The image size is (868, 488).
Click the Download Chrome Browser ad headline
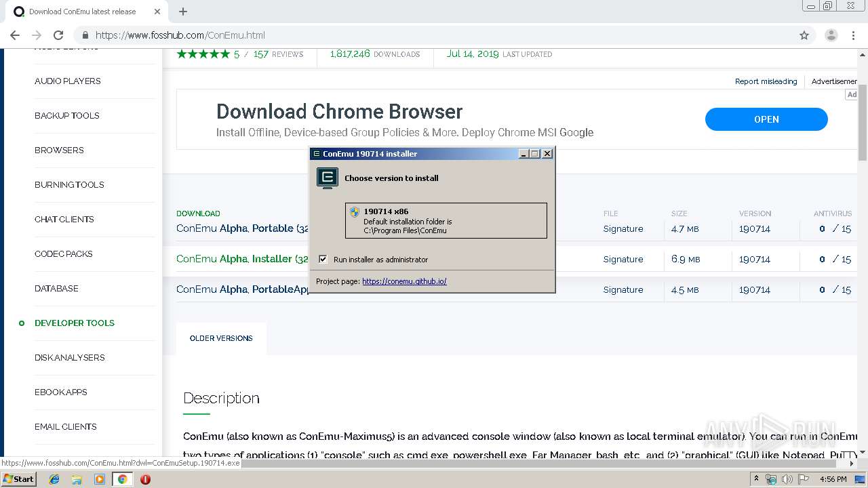point(339,111)
